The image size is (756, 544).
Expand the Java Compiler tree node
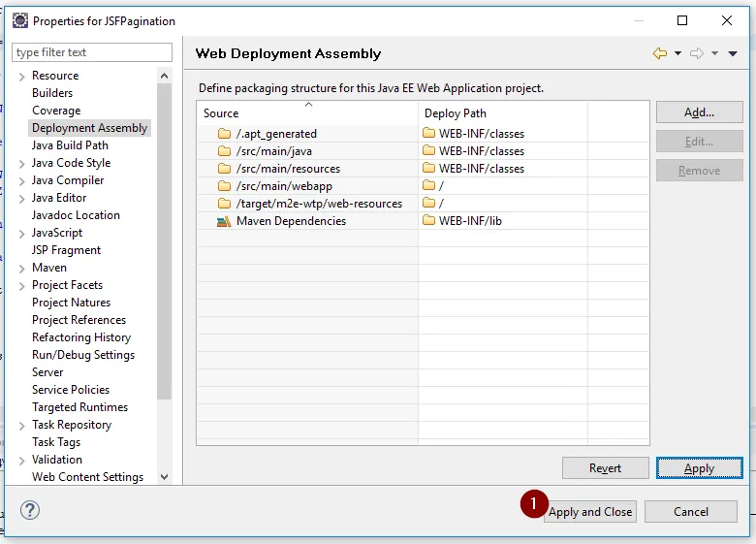click(x=22, y=180)
